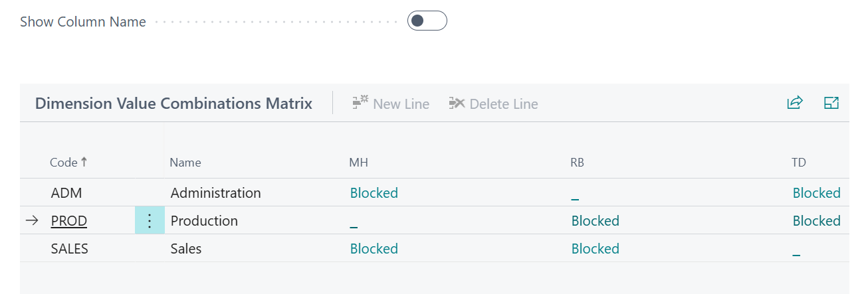Toggle the Show Column Name switch
This screenshot has height=294, width=868.
click(x=427, y=21)
